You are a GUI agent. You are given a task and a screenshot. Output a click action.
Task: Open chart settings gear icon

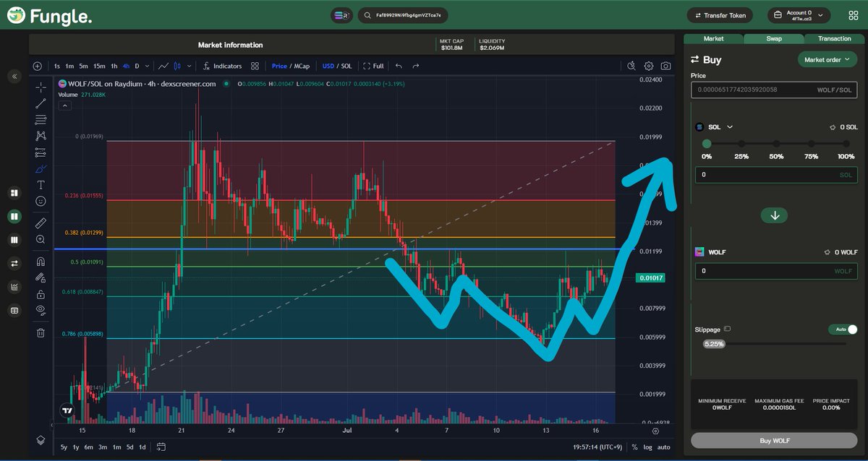click(x=649, y=66)
